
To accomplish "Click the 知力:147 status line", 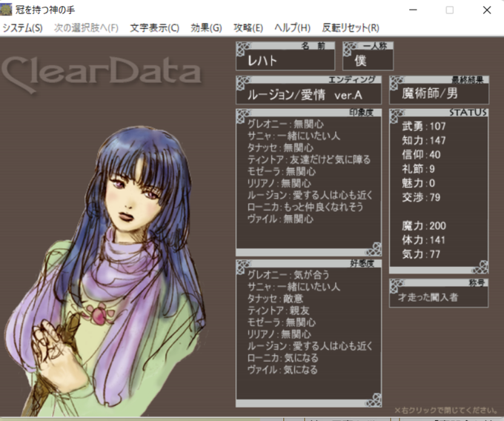I will pyautogui.click(x=424, y=140).
